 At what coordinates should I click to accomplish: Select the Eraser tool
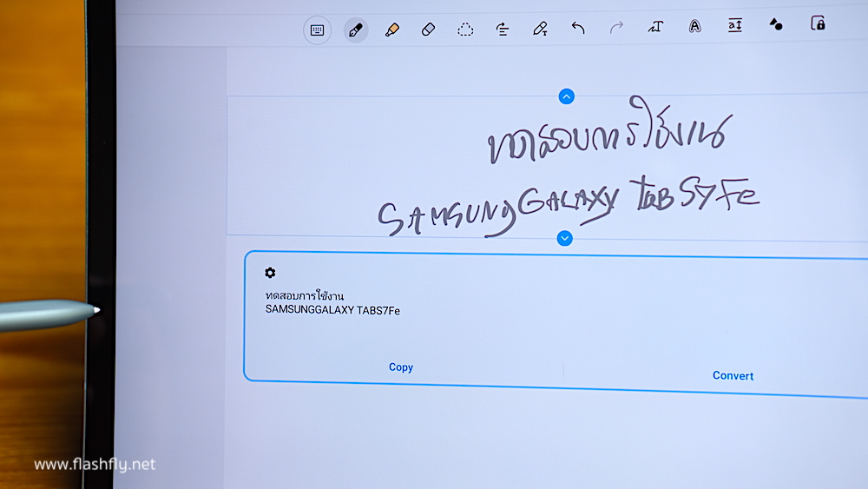pos(428,30)
